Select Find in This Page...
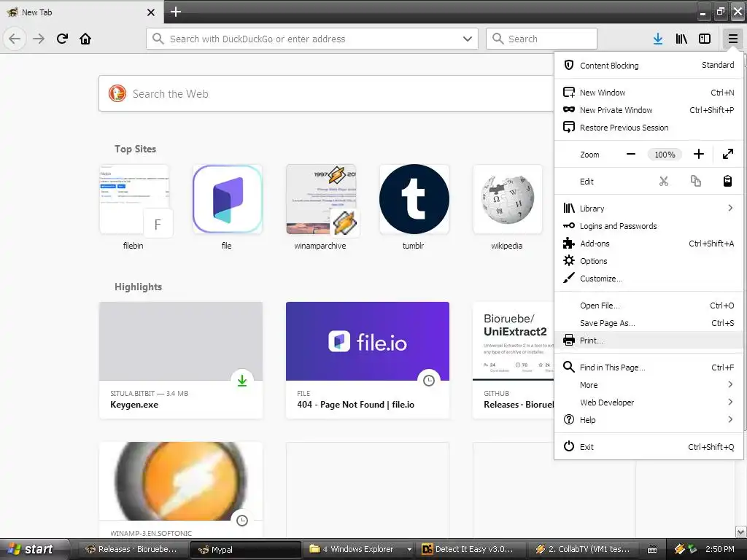Image resolution: width=747 pixels, height=560 pixels. click(x=649, y=367)
